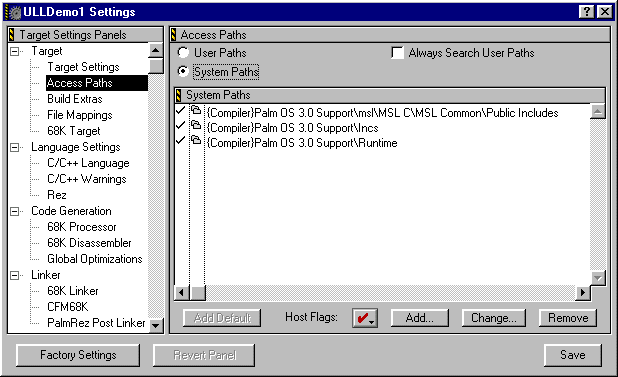This screenshot has height=377, width=618.
Task: Click settings tree scrollbar up arrow
Action: 156,50
